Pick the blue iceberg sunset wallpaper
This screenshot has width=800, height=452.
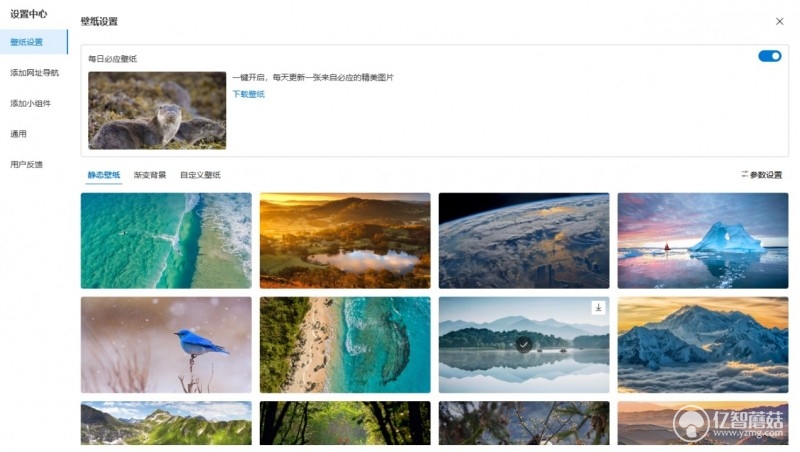pyautogui.click(x=703, y=240)
